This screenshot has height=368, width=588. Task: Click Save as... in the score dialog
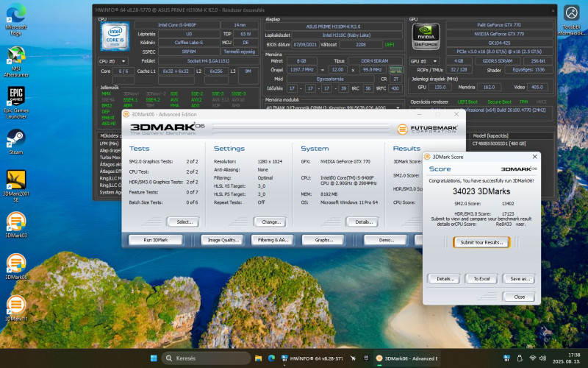click(519, 279)
